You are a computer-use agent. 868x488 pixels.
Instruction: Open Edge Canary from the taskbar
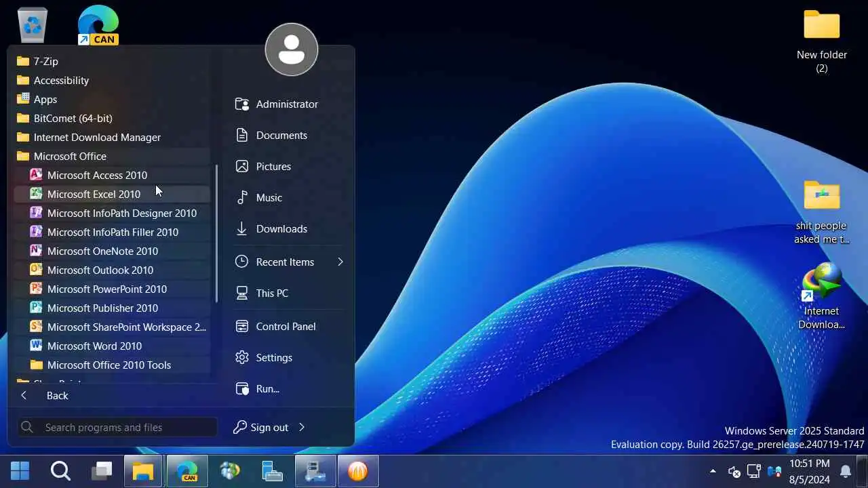click(187, 470)
